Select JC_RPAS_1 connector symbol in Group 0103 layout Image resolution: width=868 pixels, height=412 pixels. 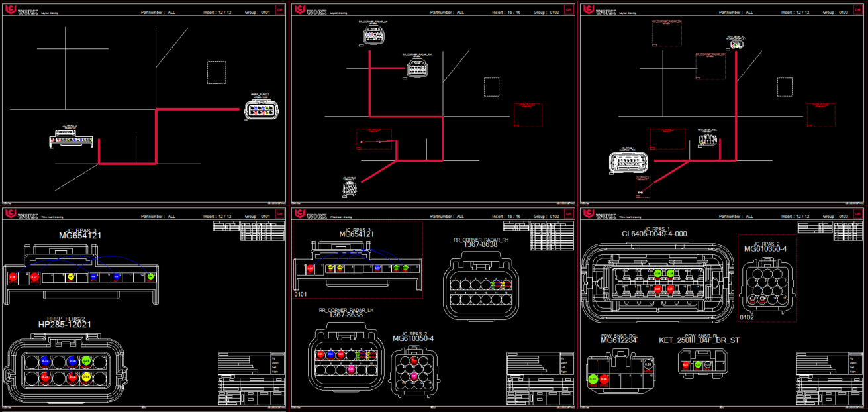(626, 163)
